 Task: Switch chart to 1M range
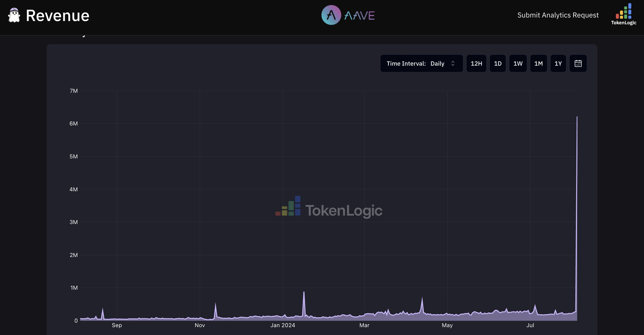point(538,63)
